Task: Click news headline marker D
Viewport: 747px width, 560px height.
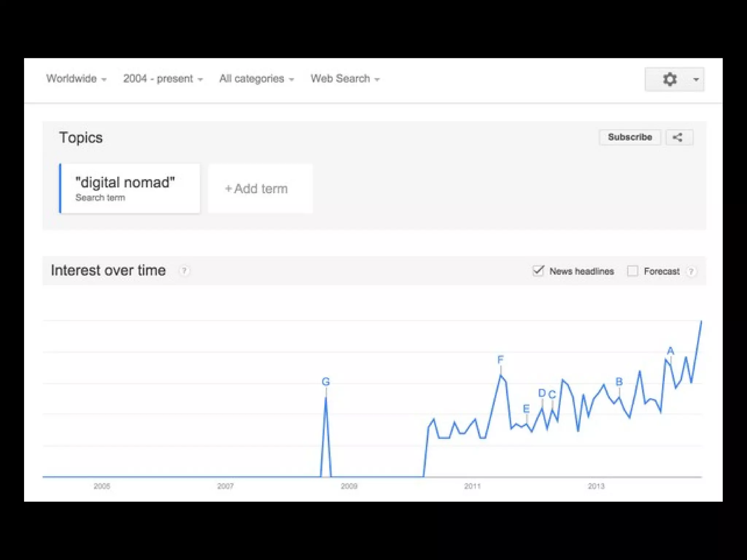Action: (x=542, y=393)
